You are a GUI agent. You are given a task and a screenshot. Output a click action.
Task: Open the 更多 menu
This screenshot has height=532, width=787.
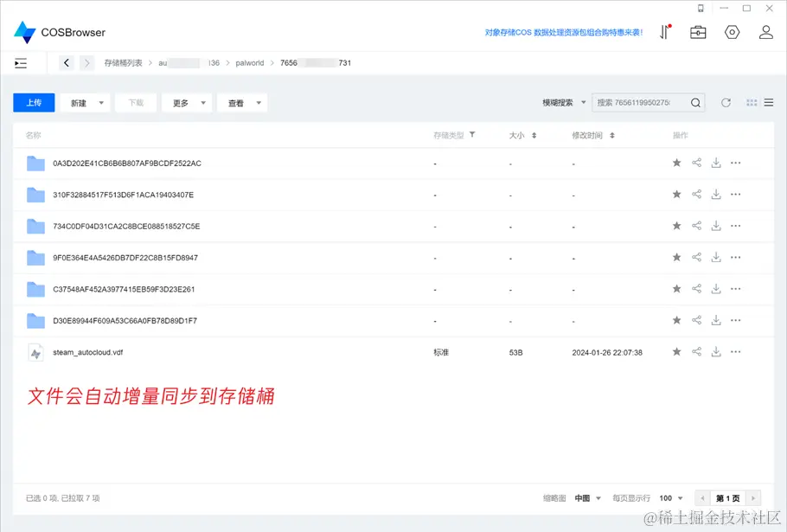(186, 102)
